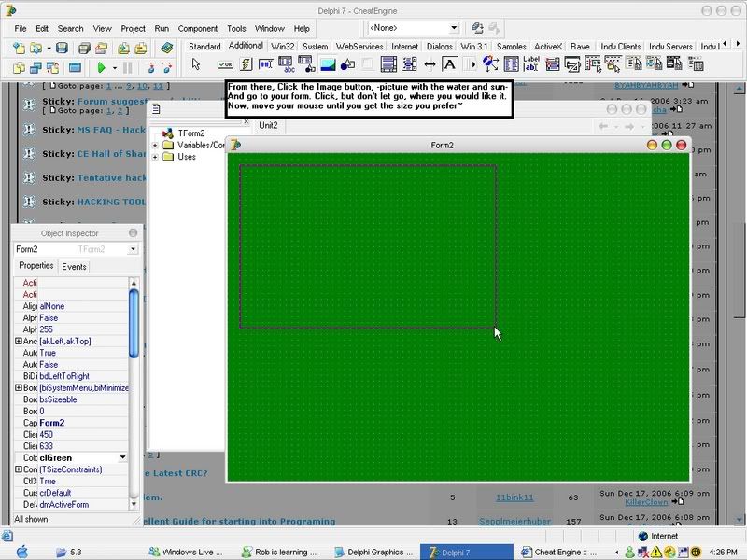Select the arrow pointer tool in the palette
Viewport: 747px width, 560px height.
196,64
